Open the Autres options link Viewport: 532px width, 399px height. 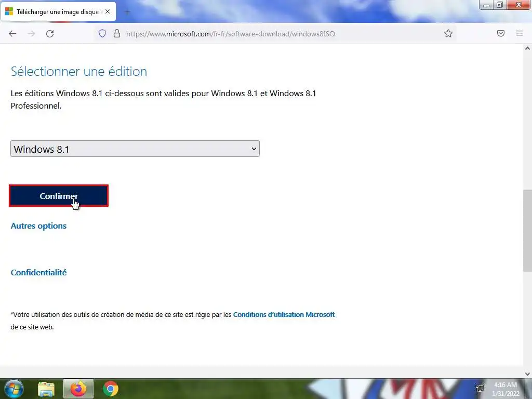38,226
